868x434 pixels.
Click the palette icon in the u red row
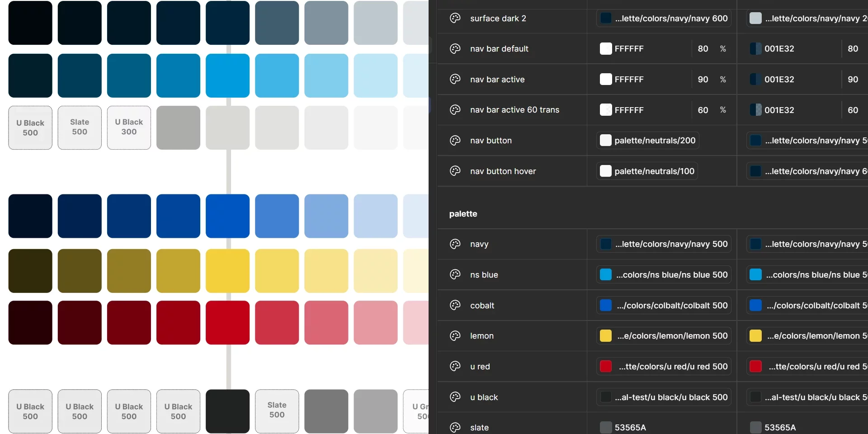point(455,366)
